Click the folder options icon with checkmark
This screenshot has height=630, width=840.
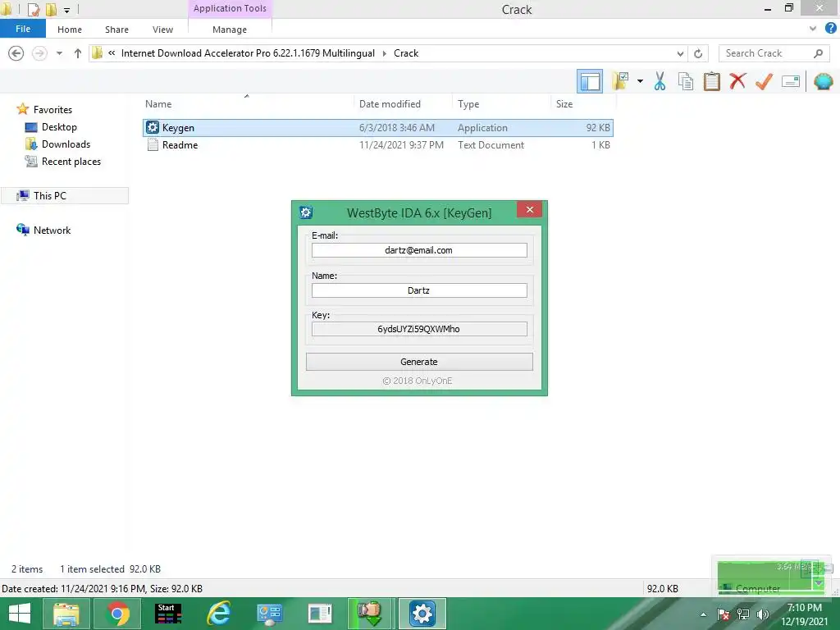click(620, 81)
